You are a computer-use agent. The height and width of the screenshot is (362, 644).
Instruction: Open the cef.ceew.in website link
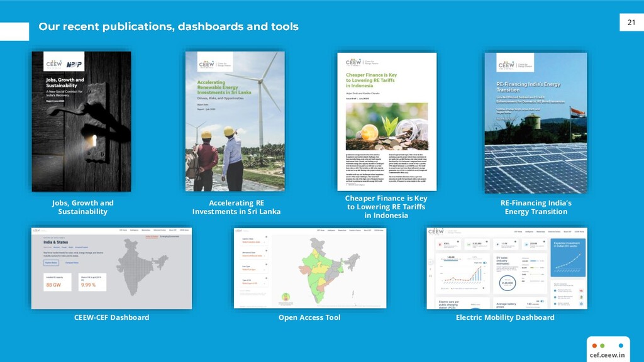607,355
